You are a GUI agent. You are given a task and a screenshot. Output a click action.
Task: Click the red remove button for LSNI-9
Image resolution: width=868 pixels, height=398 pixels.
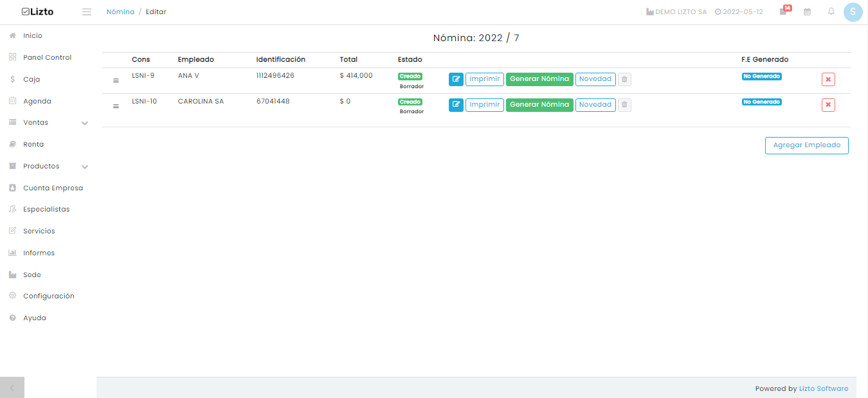[x=828, y=80]
